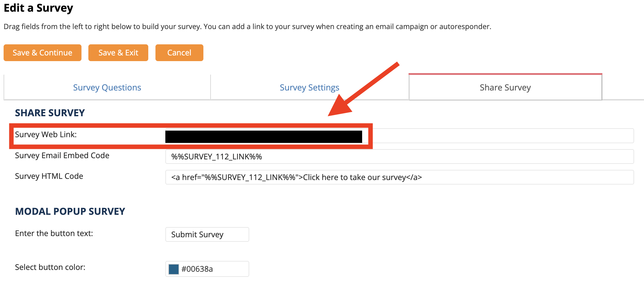Cancel editing the survey

[179, 53]
